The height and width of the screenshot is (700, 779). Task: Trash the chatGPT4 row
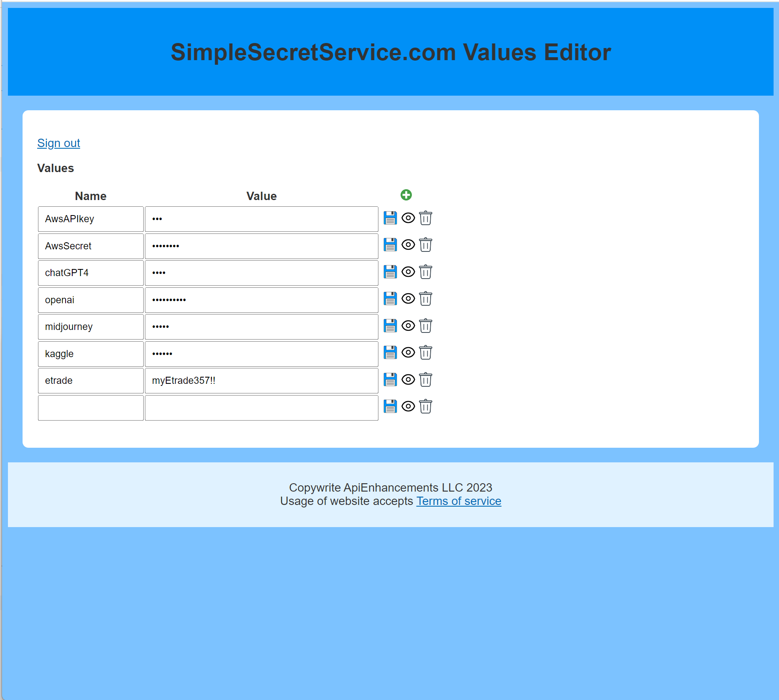426,272
